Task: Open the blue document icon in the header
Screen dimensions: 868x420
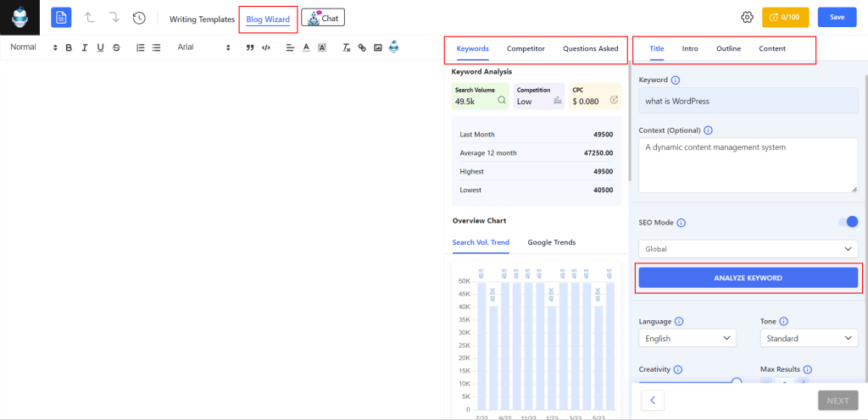Action: pyautogui.click(x=61, y=18)
